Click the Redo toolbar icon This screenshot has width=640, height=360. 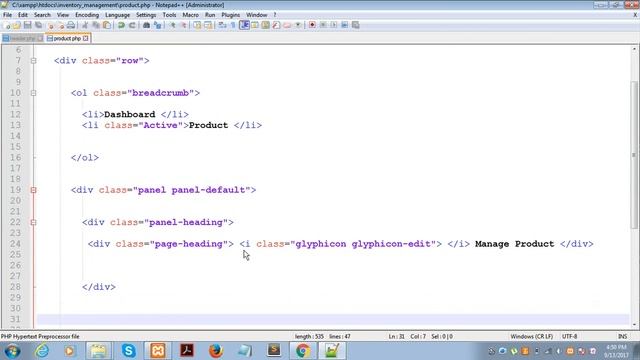[132, 25]
